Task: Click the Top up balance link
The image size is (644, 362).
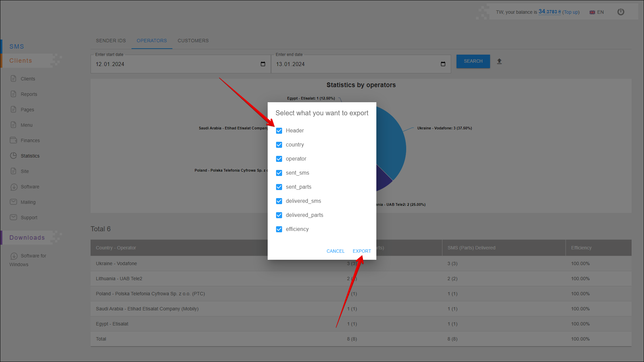Action: [571, 12]
